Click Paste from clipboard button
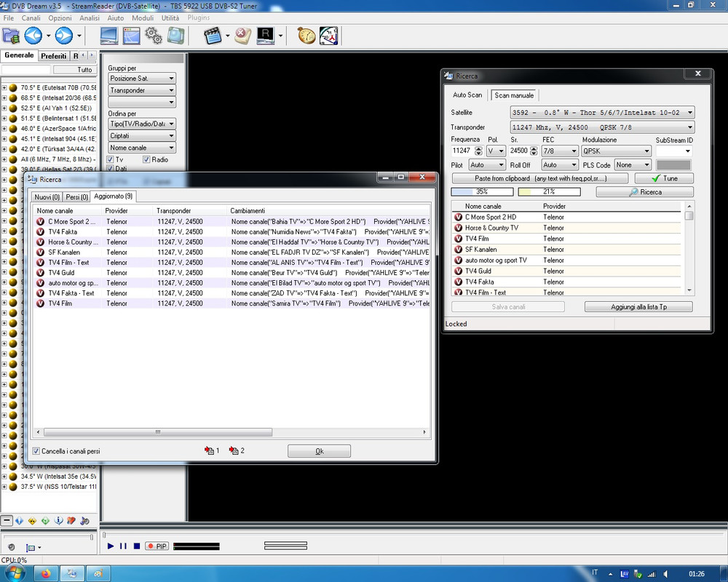The height and width of the screenshot is (582, 728). (540, 178)
